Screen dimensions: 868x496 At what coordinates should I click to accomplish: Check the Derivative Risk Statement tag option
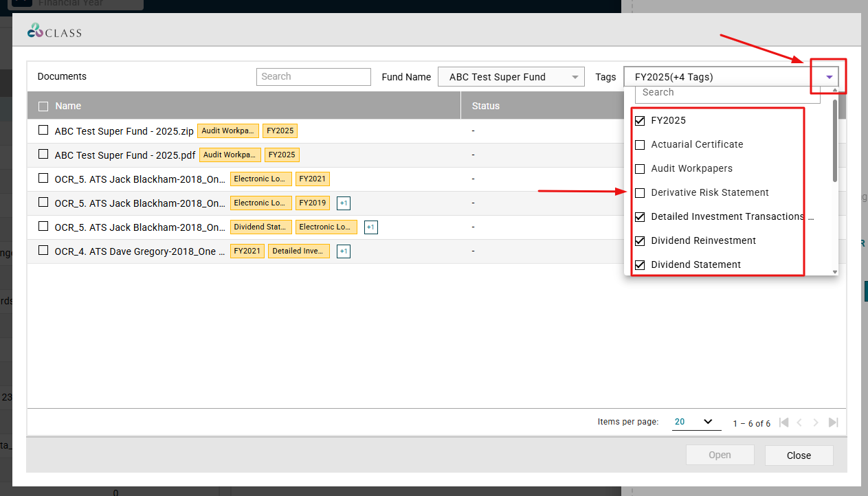640,192
